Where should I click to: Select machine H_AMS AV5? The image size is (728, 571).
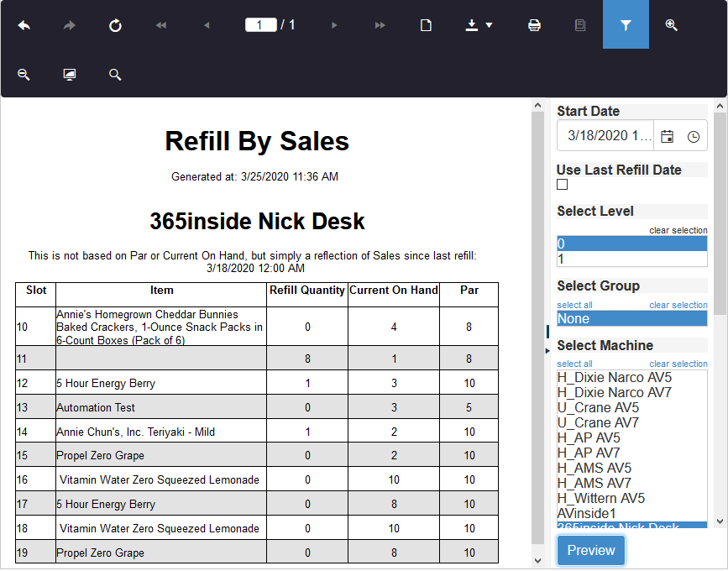[632, 468]
